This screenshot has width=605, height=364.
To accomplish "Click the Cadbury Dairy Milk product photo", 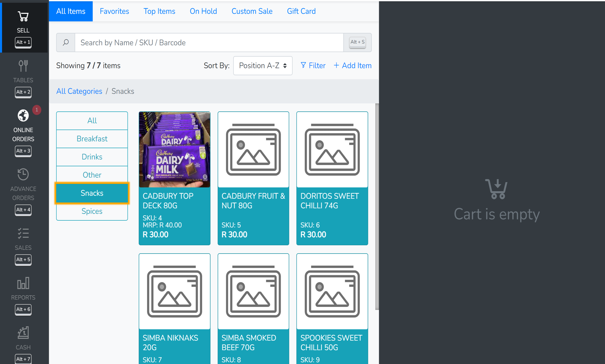I will pos(175,149).
